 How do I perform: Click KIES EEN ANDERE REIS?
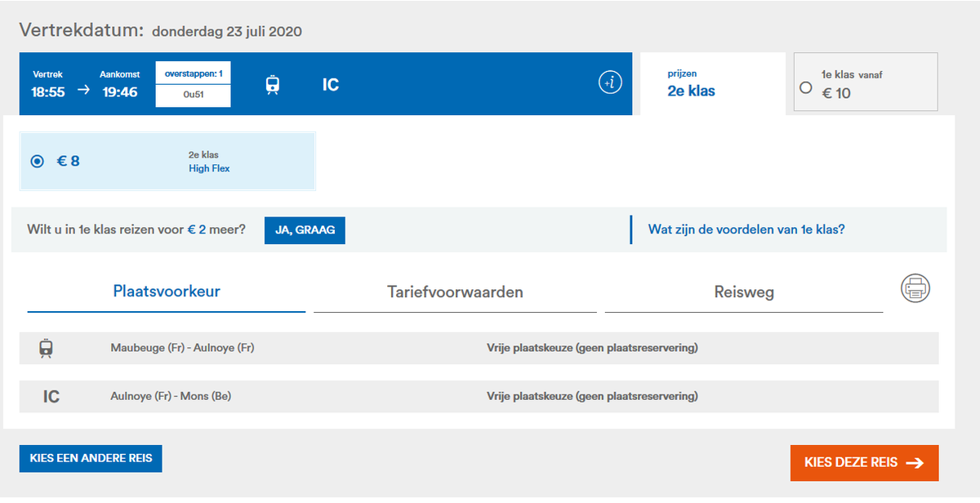[x=90, y=458]
